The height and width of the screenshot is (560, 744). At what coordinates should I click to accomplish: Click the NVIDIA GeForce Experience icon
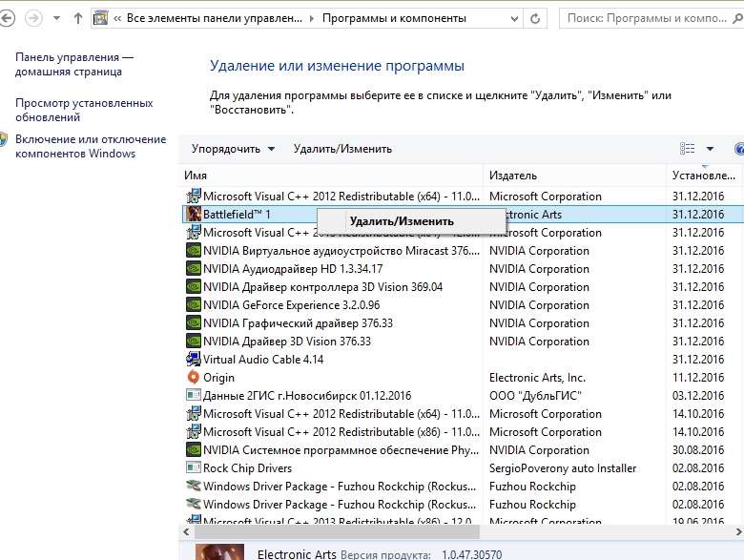point(194,304)
